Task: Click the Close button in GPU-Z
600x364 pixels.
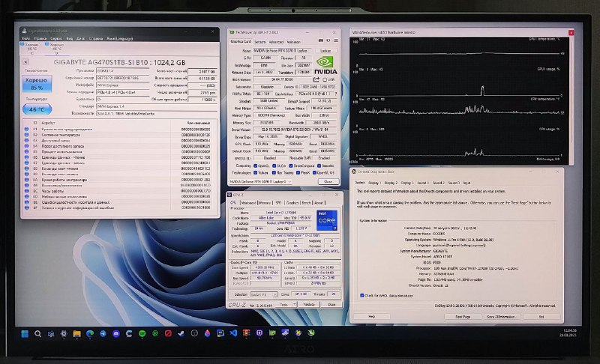Action: (x=328, y=182)
